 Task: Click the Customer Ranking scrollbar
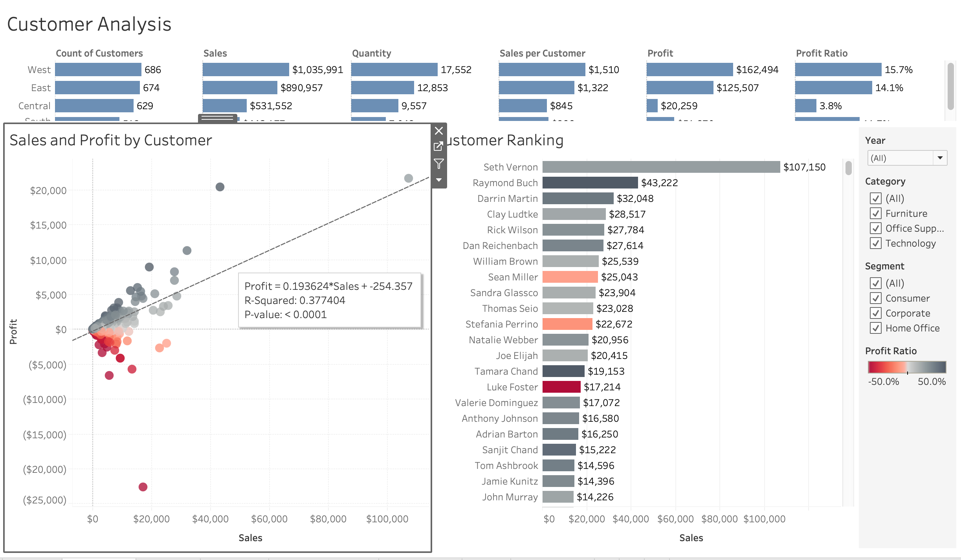[849, 168]
